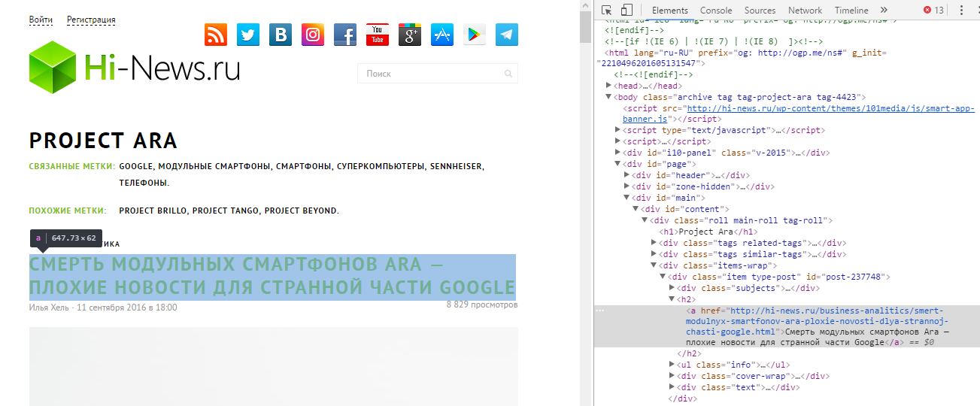
Task: Show more DevTools tabs chevron
Action: coord(884,10)
